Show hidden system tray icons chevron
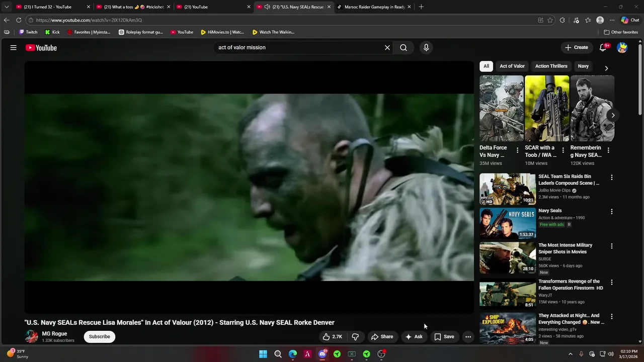The width and height of the screenshot is (644, 362). point(570,354)
